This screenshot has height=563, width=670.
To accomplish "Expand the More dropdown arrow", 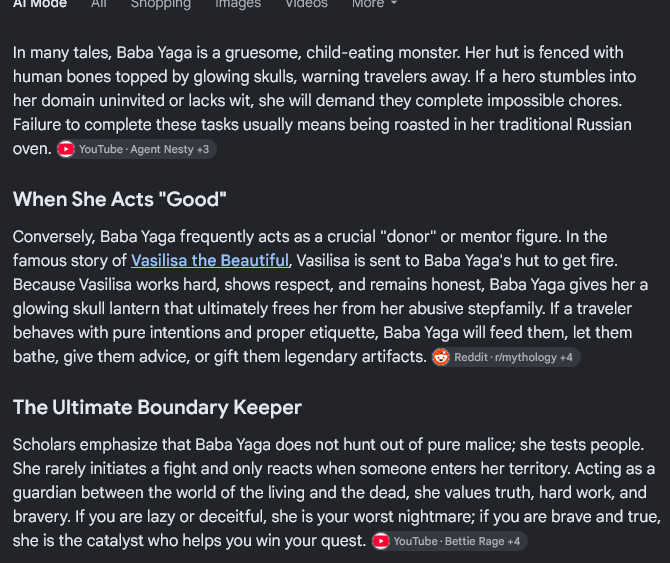I will tap(394, 3).
